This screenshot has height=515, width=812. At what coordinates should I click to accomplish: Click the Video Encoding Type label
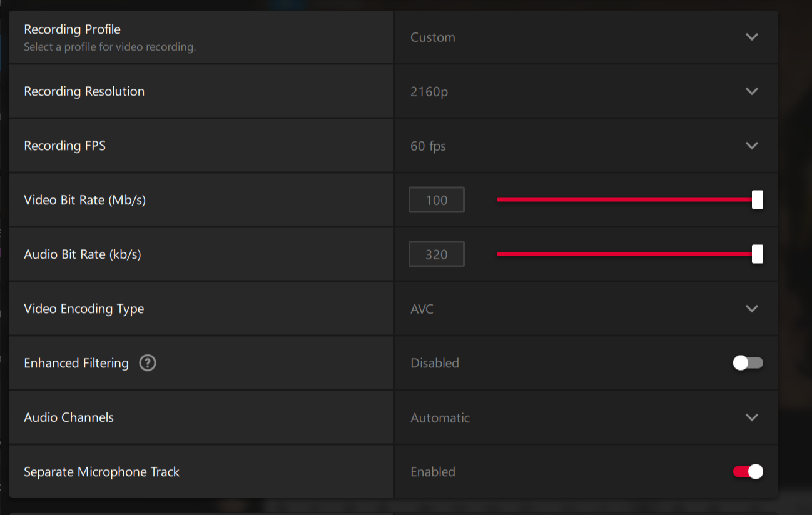(84, 309)
